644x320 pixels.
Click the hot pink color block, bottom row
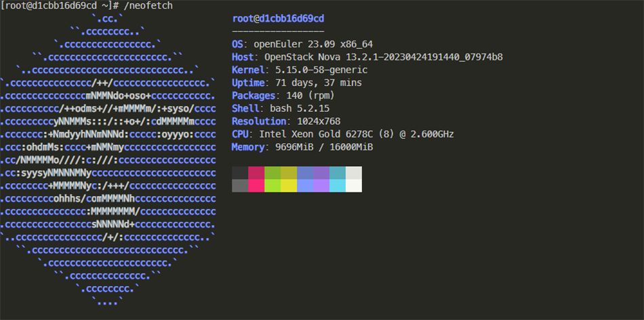click(x=256, y=186)
